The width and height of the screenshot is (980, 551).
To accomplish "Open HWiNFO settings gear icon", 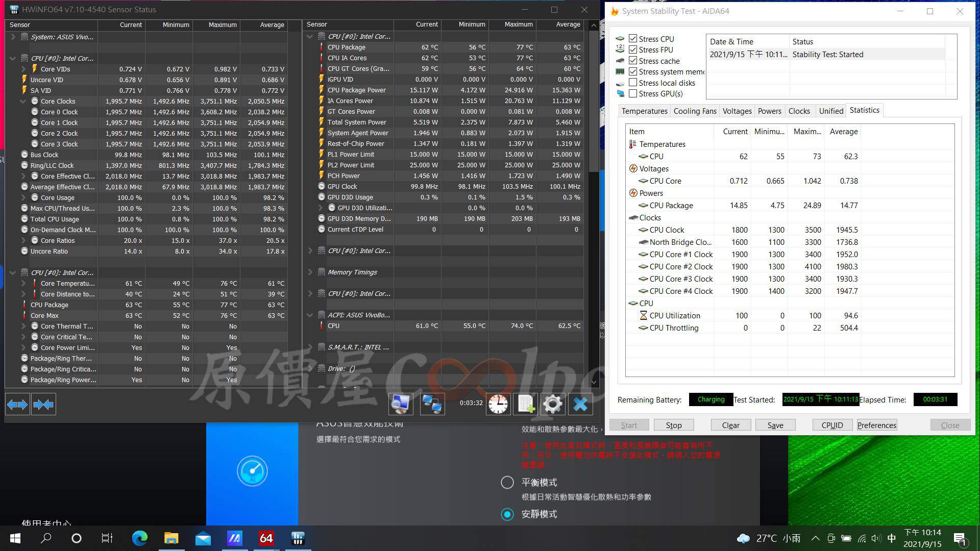I will (x=553, y=405).
